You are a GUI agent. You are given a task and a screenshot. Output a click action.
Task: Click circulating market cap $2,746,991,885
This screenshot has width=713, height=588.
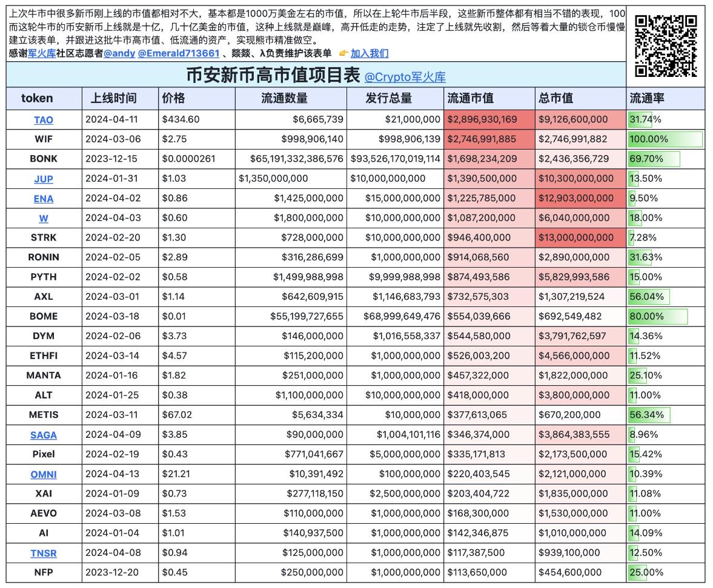pos(489,139)
